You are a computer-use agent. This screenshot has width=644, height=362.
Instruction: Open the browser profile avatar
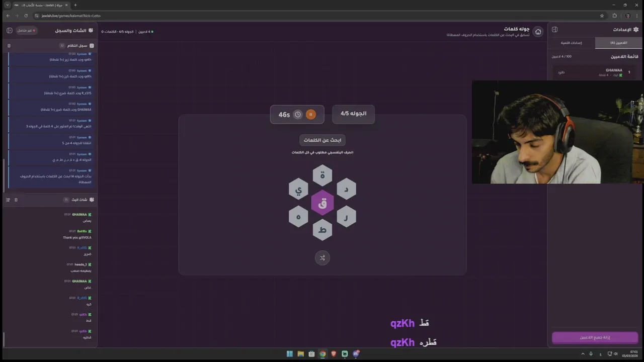pyautogui.click(x=627, y=16)
